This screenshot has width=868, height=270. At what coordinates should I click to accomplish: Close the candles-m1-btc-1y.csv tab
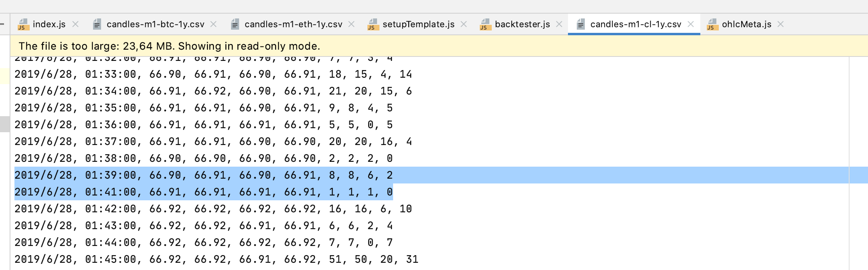214,24
